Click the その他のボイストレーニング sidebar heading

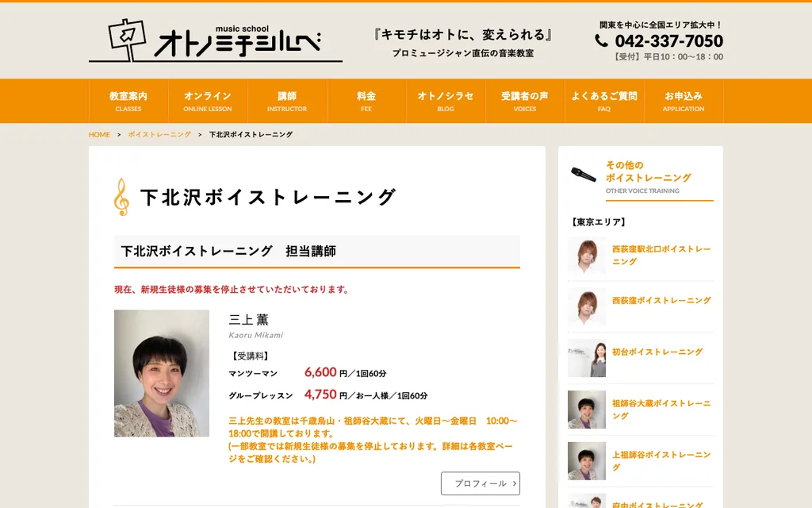(649, 171)
